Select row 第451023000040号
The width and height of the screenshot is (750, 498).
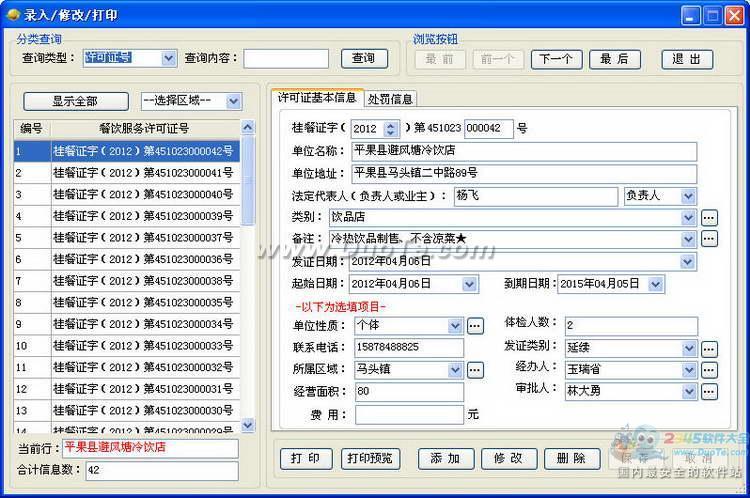tap(127, 195)
